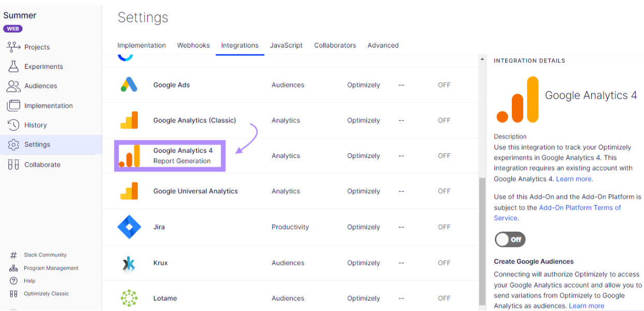Click the Productivity category in Jira row
This screenshot has width=644, height=311.
pyautogui.click(x=290, y=227)
